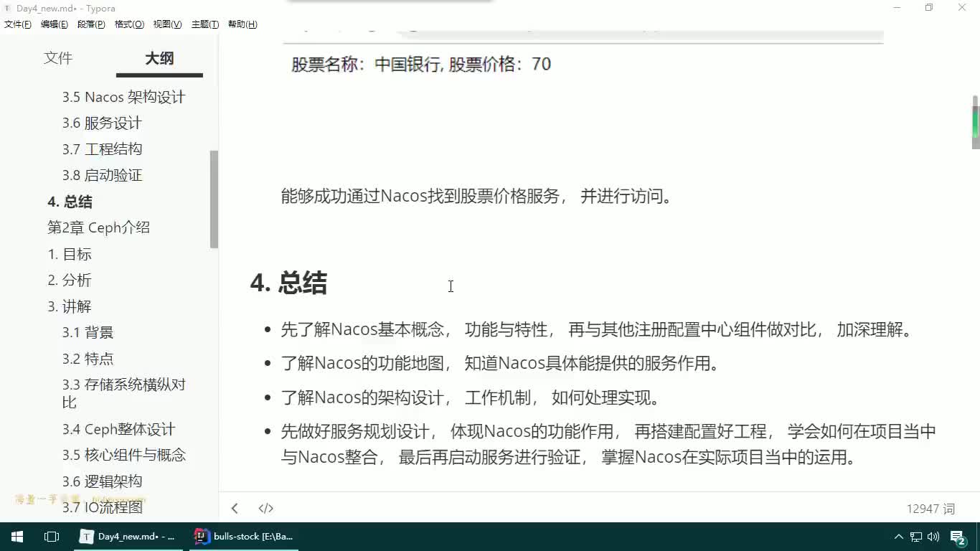Show word count details 12947 词

pos(930,509)
